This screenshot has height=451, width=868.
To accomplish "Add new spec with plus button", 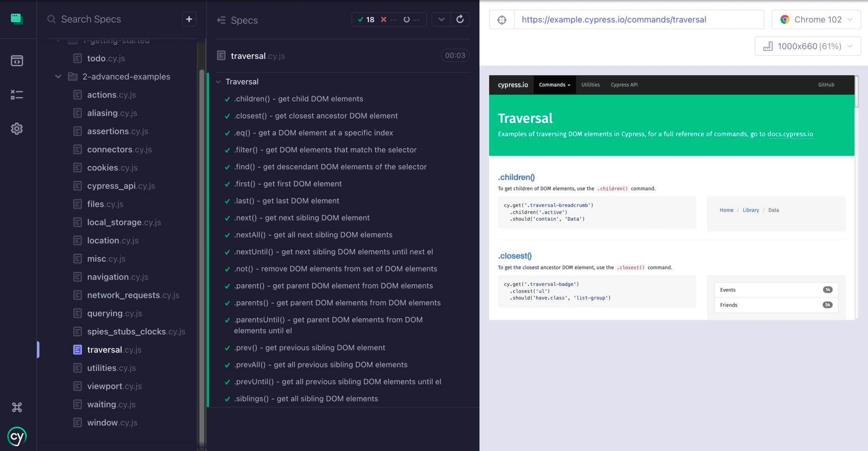I will (x=189, y=19).
